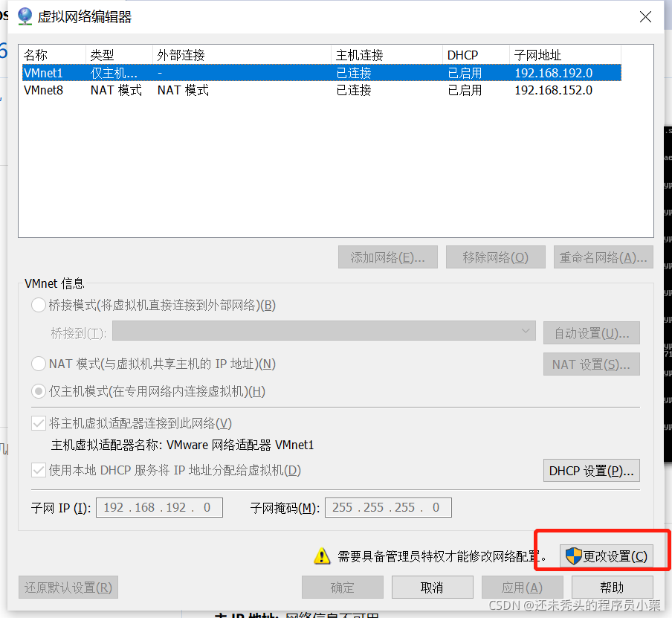Click VMnet8 type cell NAT 模式
Screen dimensions: 672x618
pyautogui.click(x=116, y=90)
